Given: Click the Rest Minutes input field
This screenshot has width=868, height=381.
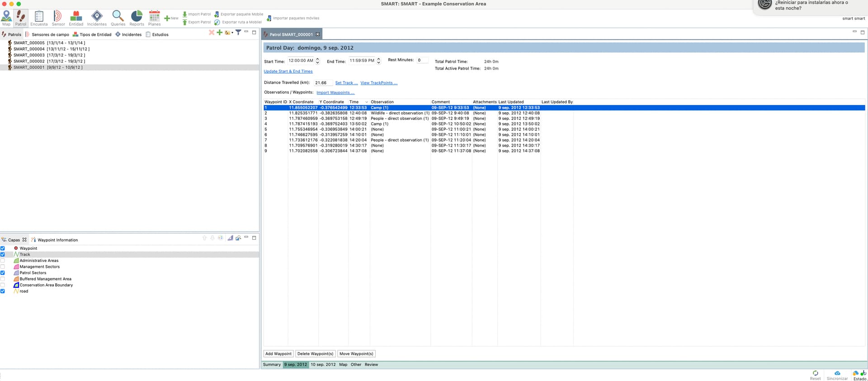Looking at the screenshot, I should 422,60.
